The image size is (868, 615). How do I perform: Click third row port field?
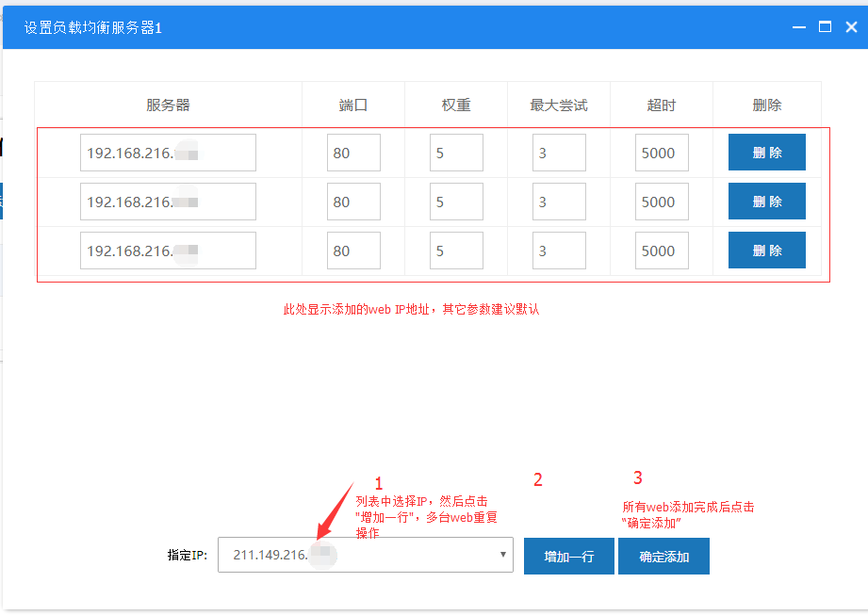pos(353,251)
